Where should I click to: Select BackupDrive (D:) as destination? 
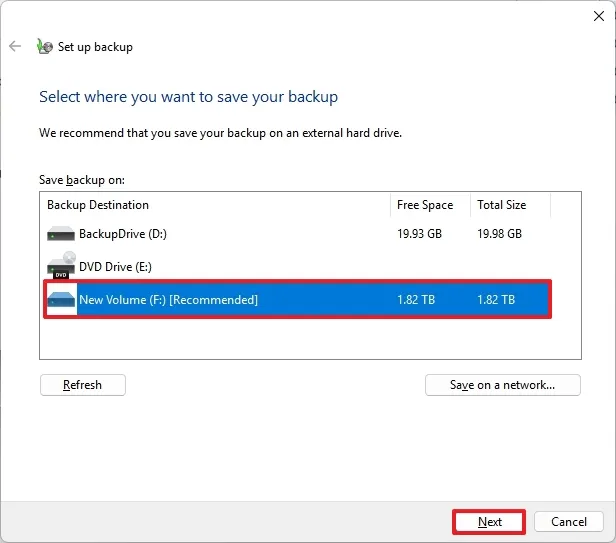(297, 234)
